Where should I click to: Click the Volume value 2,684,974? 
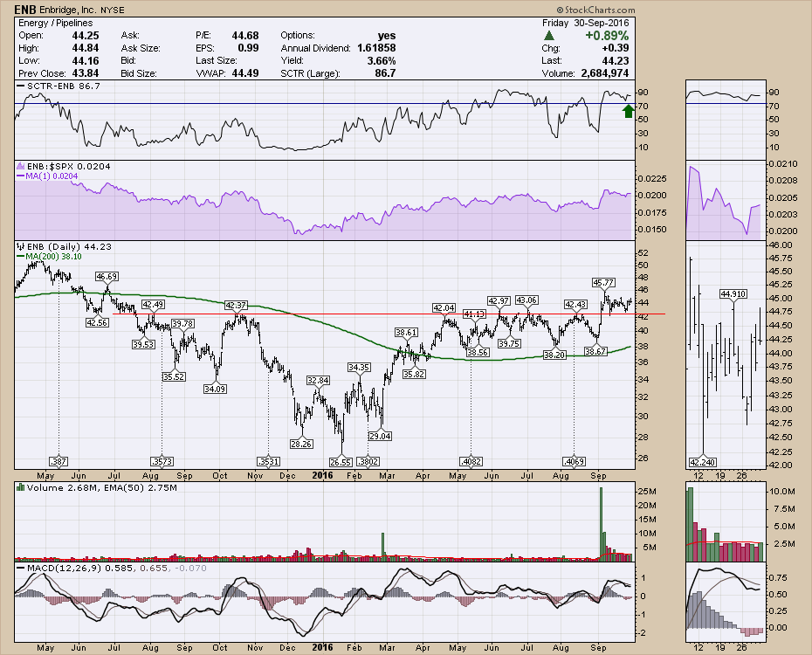coord(604,73)
